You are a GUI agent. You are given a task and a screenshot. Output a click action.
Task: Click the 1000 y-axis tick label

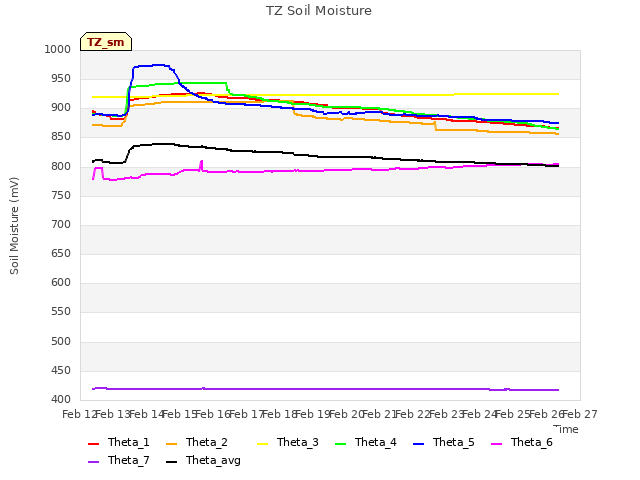coord(58,49)
